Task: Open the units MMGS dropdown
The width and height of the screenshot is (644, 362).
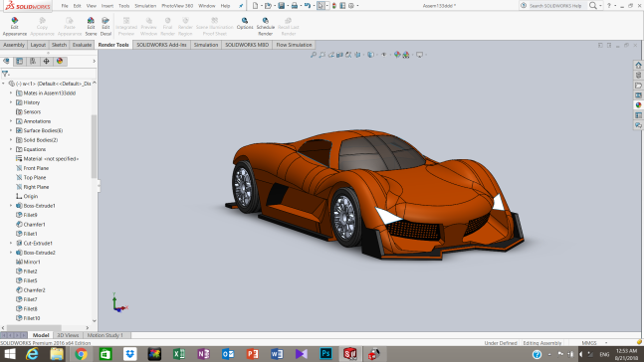Action: (x=594, y=343)
